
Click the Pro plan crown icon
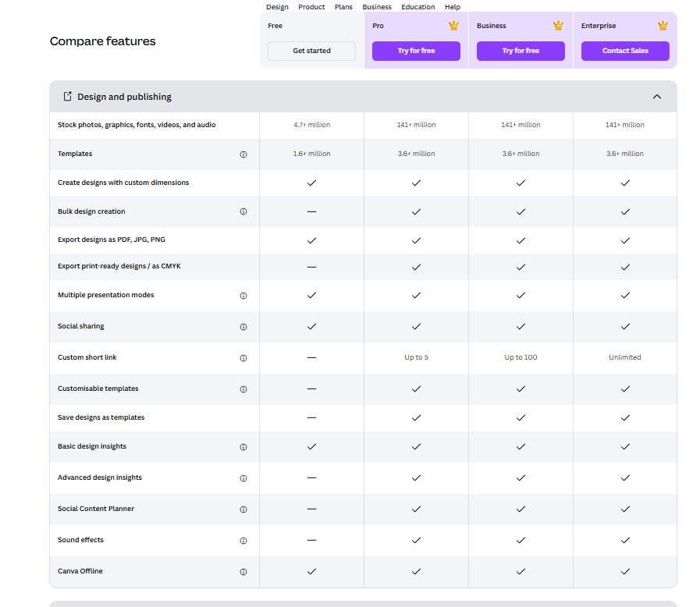click(453, 26)
